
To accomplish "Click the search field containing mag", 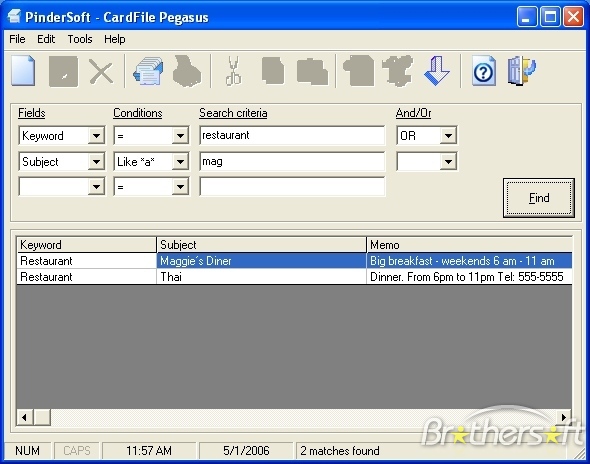I will (x=292, y=161).
